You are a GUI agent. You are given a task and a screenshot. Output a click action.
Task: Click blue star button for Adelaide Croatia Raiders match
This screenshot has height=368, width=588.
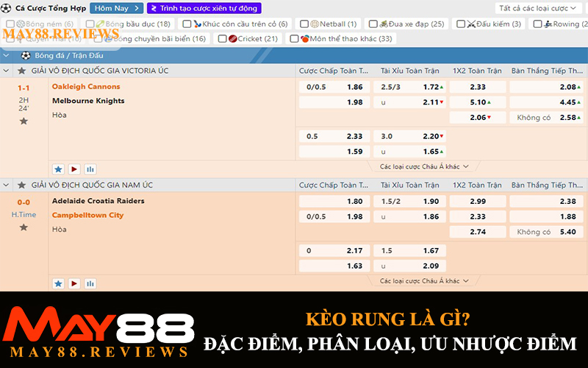59,283
